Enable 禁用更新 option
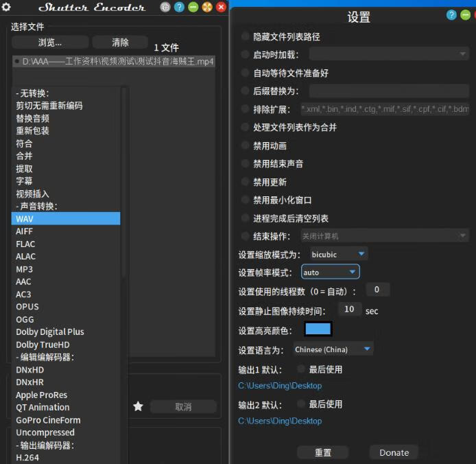Screen dimensions: 476x464 [245, 182]
